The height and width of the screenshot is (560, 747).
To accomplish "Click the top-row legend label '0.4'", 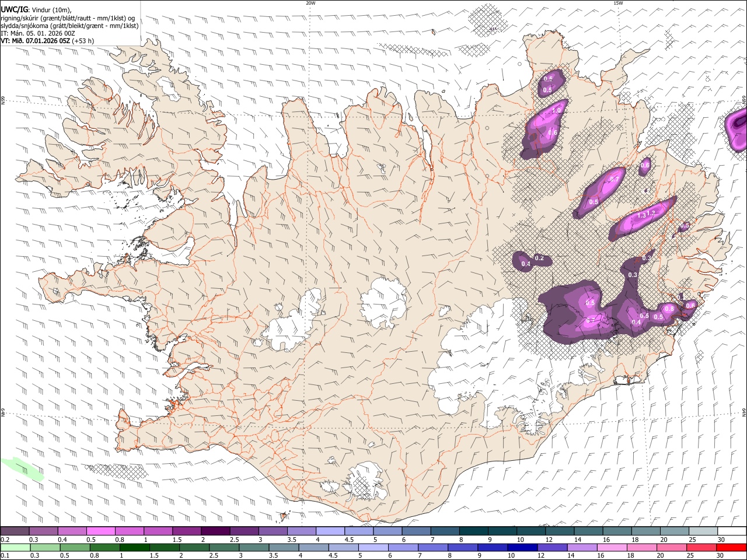I will [62, 540].
